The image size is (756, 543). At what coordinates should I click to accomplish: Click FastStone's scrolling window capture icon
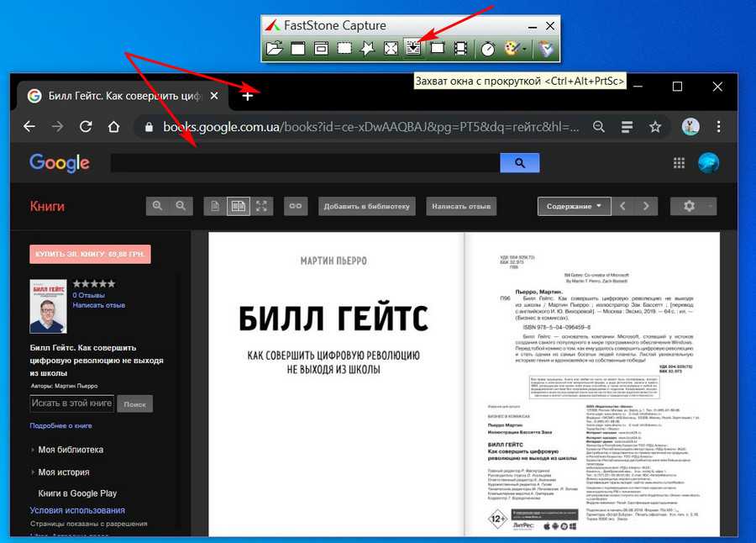click(x=413, y=49)
